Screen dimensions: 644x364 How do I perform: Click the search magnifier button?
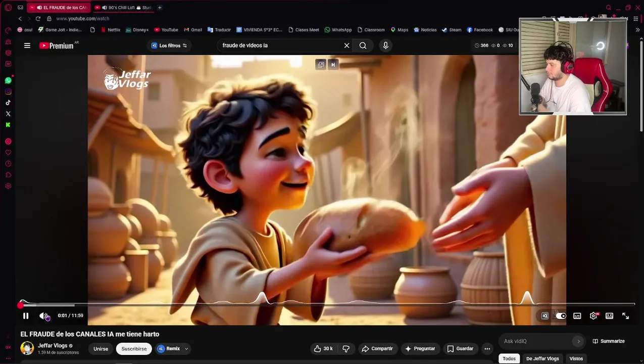pos(363,45)
